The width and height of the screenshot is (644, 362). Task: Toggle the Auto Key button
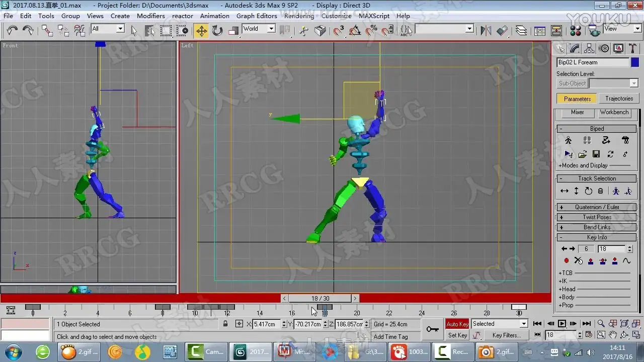(x=457, y=324)
